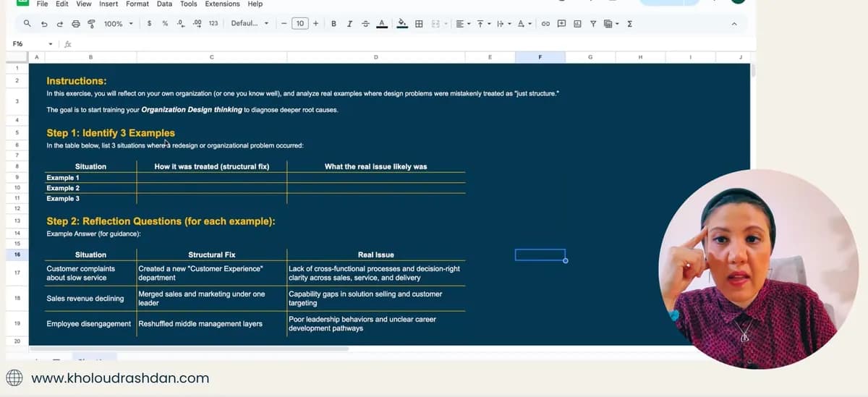
Task: Click the redo arrow icon
Action: click(x=59, y=24)
